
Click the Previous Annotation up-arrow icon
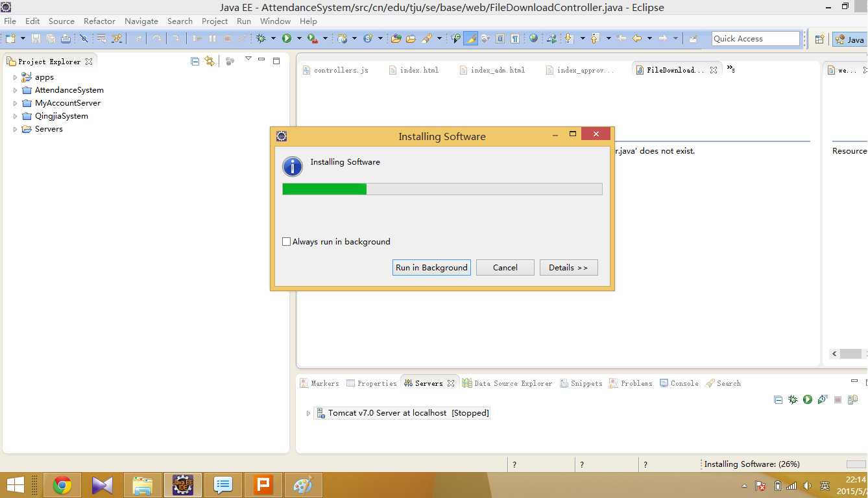594,38
